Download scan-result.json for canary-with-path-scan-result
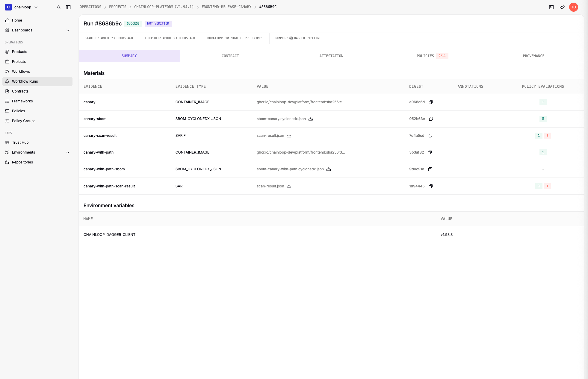 pos(289,186)
